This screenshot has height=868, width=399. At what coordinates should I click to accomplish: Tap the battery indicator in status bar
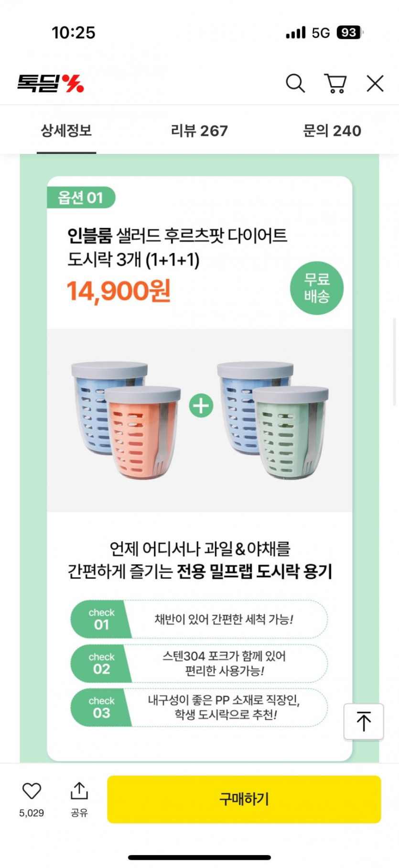[x=349, y=33]
